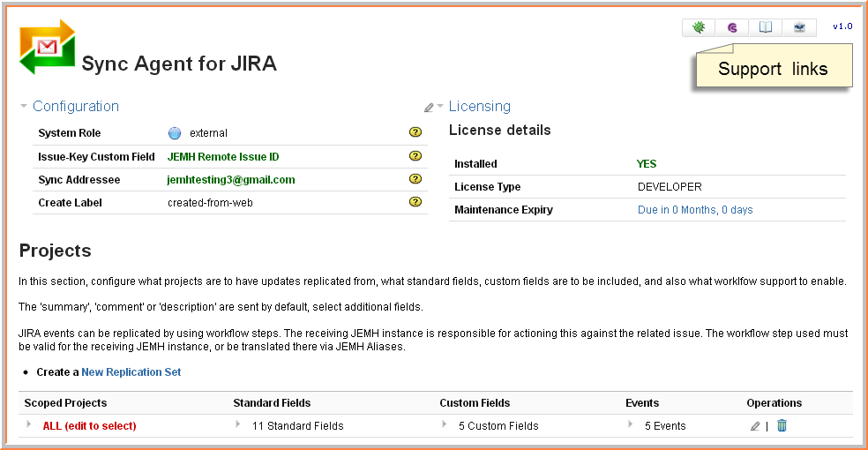
Task: Open the JEMH Remote Issue ID link
Action: pos(223,157)
